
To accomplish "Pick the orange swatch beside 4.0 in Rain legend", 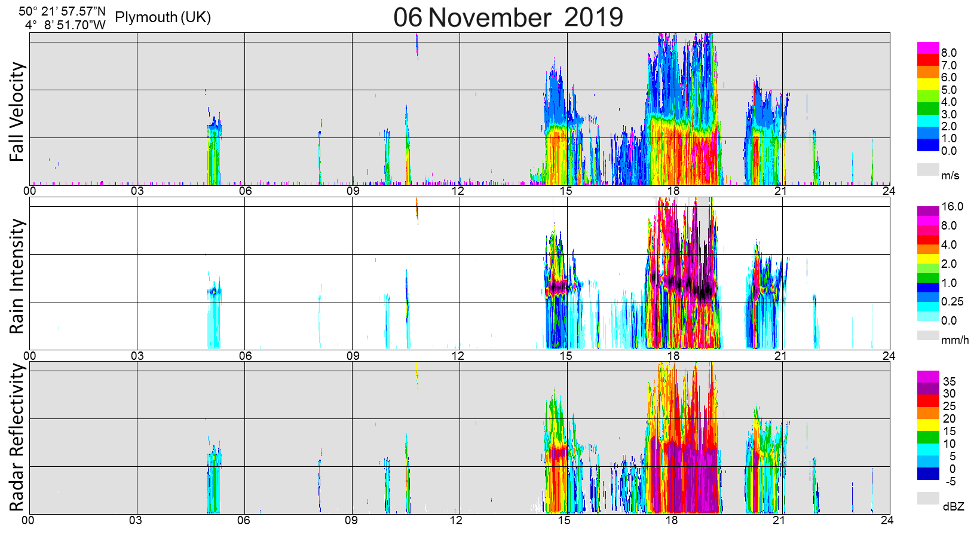I will (928, 249).
